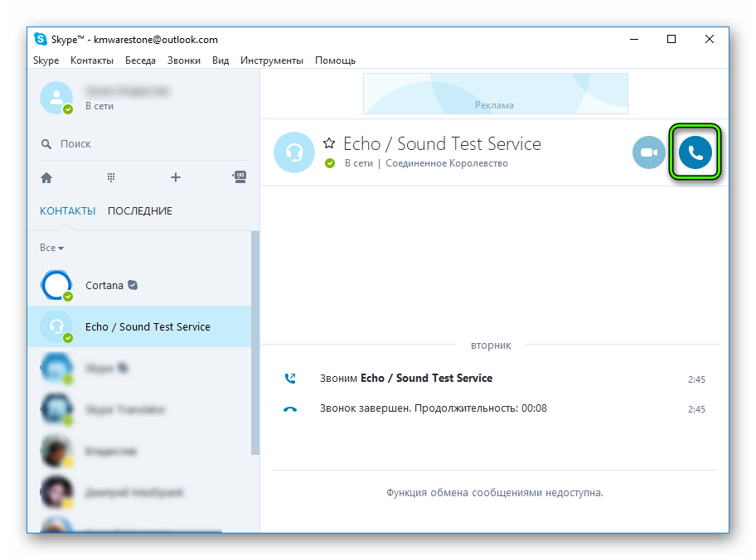Click the Echo / Sound Test Service conversation title

[442, 143]
